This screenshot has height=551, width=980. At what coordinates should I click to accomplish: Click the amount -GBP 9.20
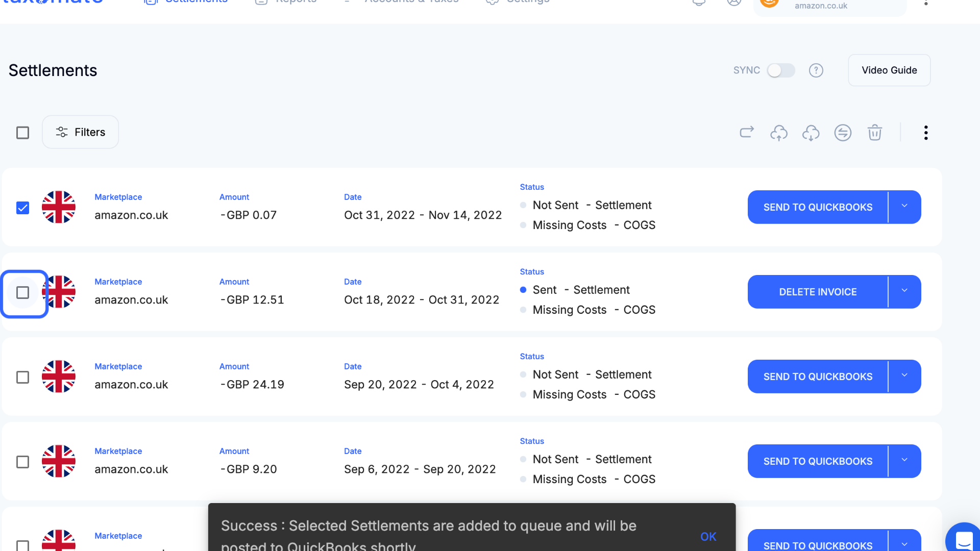[248, 469]
